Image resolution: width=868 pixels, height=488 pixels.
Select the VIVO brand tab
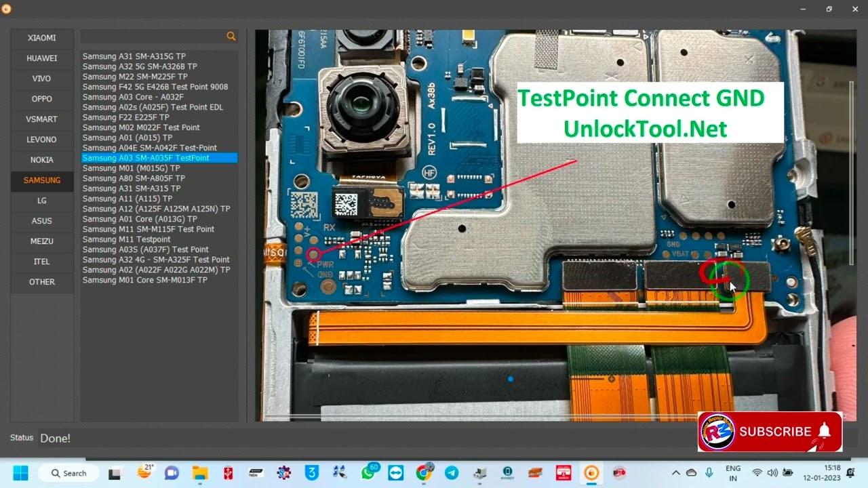[42, 79]
